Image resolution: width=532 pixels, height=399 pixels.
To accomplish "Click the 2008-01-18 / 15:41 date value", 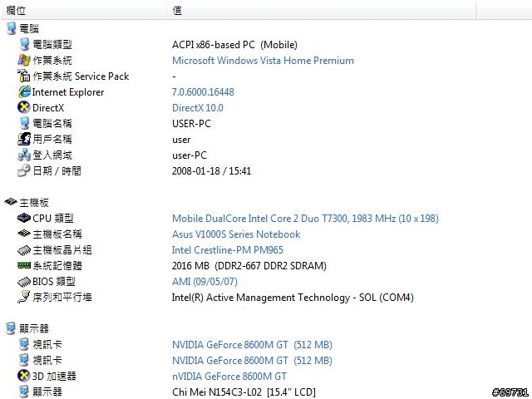I will (211, 171).
